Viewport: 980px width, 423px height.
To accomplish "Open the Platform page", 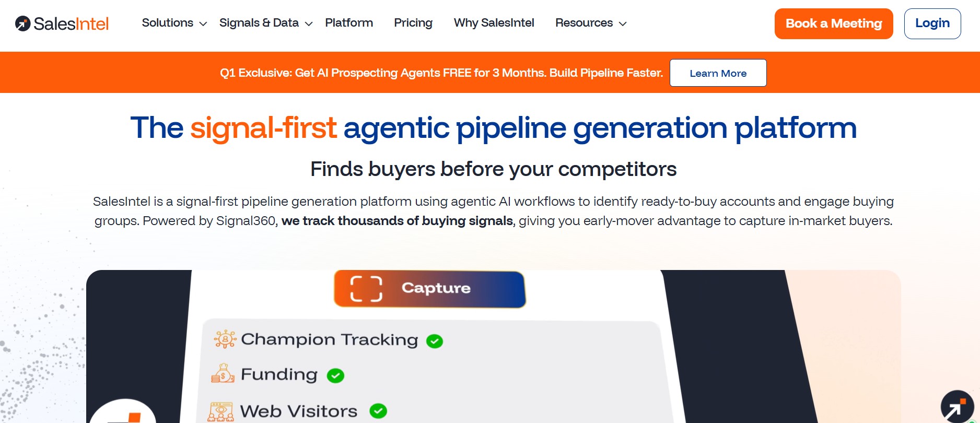I will 348,23.
